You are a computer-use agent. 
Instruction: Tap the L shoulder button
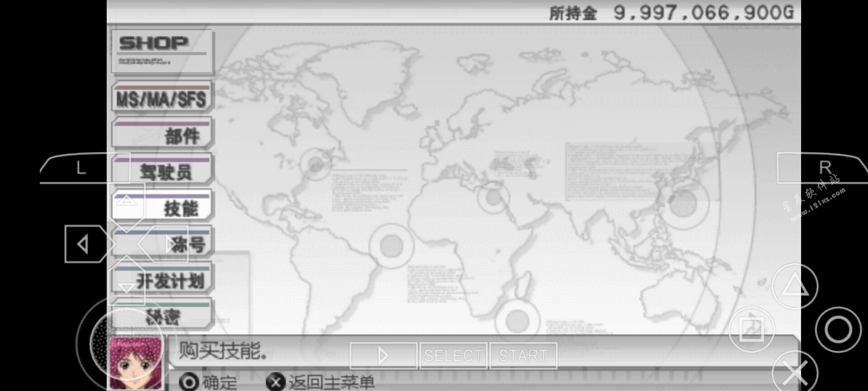85,168
